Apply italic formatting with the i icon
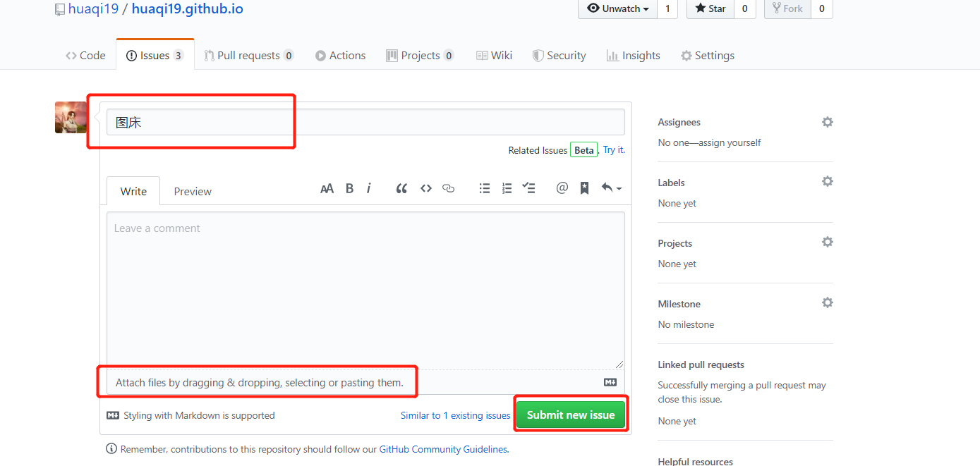This screenshot has height=466, width=980. (x=369, y=188)
